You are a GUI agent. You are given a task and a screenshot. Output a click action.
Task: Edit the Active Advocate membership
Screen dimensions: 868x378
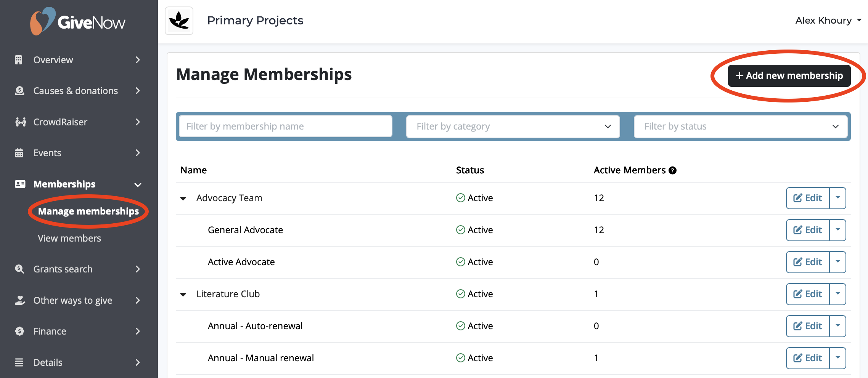(x=808, y=262)
